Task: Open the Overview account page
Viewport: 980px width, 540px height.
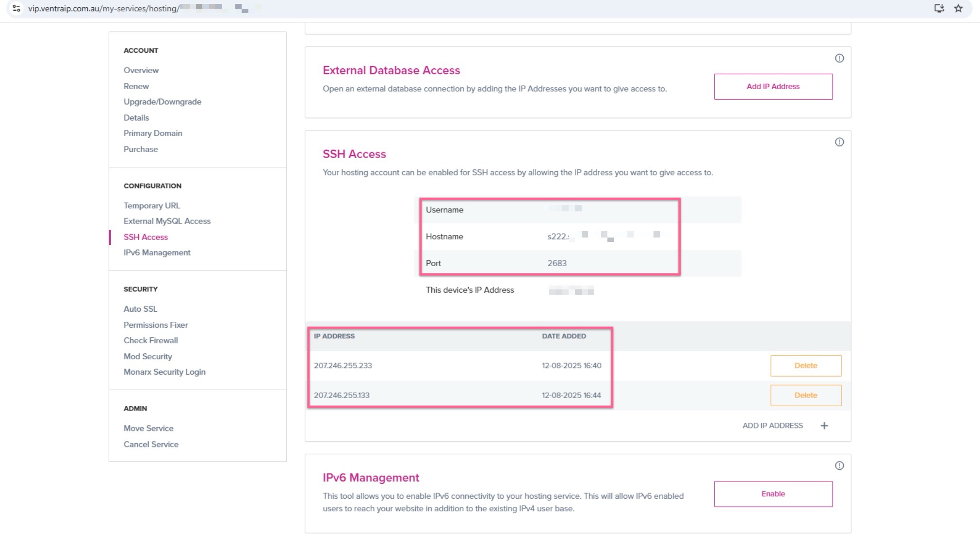Action: pyautogui.click(x=141, y=70)
